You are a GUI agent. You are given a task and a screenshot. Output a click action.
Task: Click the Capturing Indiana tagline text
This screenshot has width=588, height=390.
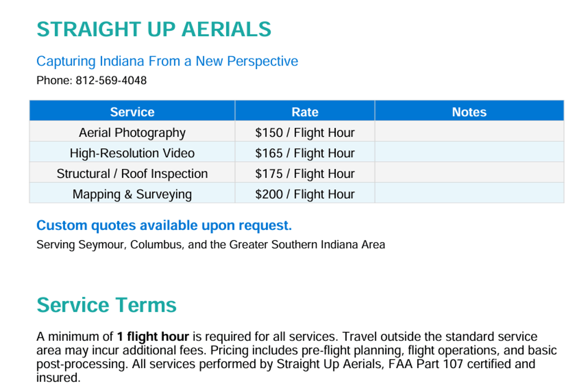[167, 61]
